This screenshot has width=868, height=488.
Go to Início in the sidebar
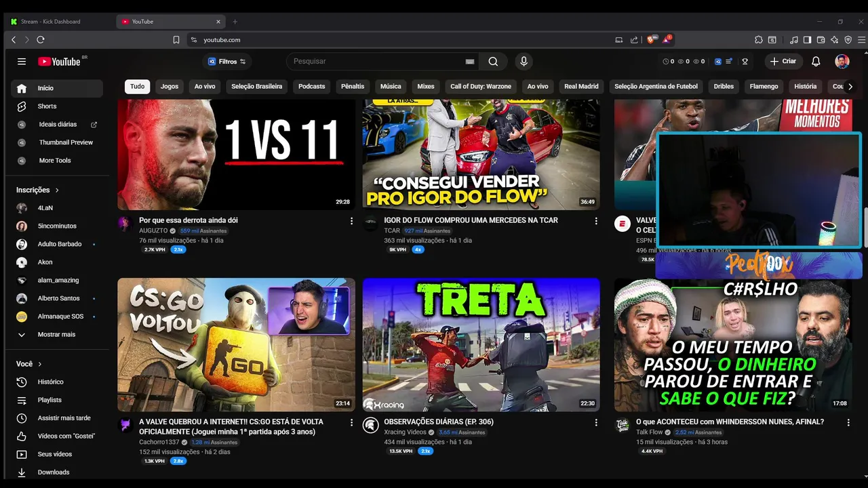pyautogui.click(x=56, y=88)
